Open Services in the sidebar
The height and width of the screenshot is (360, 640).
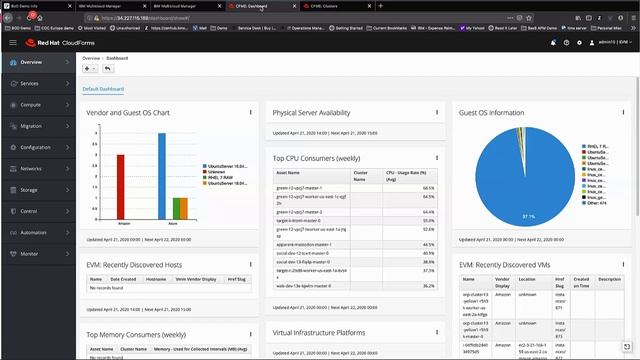[39, 84]
